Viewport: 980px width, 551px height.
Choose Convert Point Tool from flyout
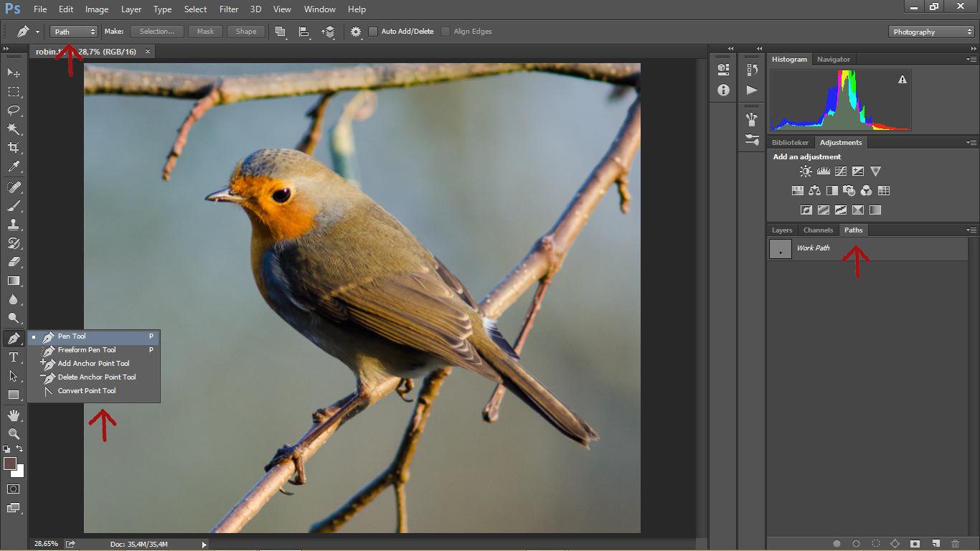[86, 391]
